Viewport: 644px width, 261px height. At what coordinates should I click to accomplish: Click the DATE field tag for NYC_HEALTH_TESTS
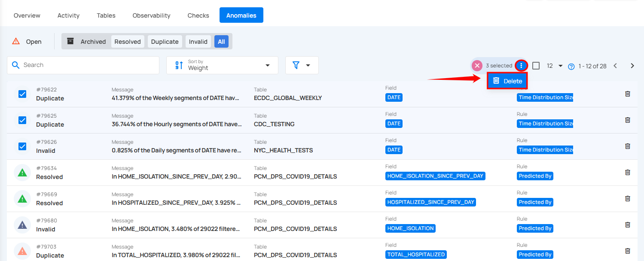point(394,150)
